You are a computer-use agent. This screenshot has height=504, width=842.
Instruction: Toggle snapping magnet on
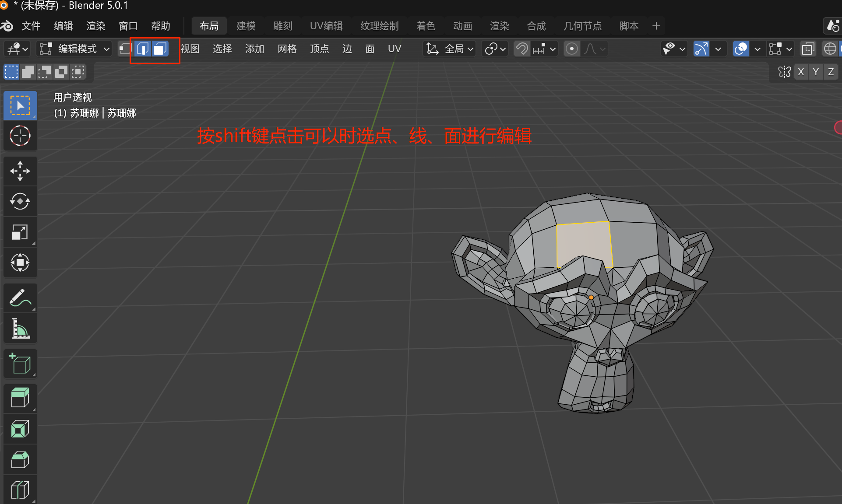click(521, 49)
